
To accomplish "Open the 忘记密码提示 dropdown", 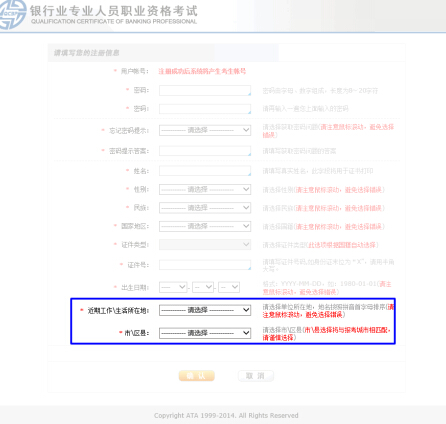I will pos(205,130).
